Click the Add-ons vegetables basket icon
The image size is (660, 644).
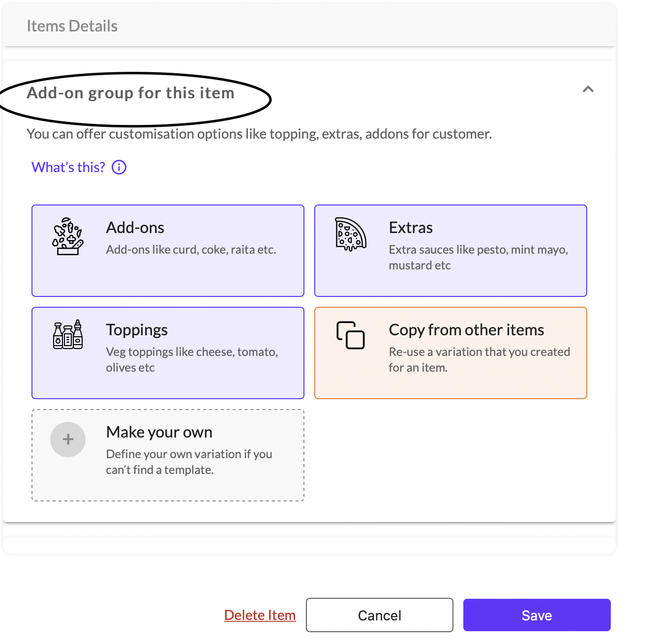[x=68, y=236]
